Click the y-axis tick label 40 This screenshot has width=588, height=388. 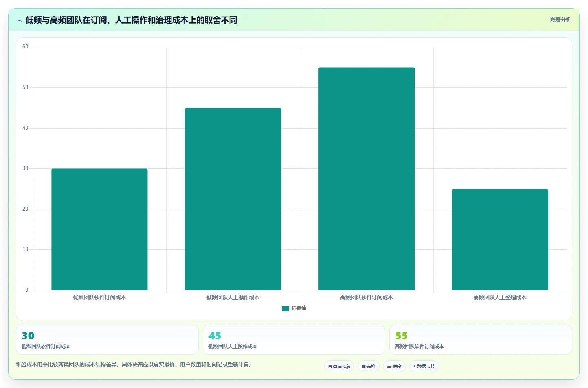(25, 128)
